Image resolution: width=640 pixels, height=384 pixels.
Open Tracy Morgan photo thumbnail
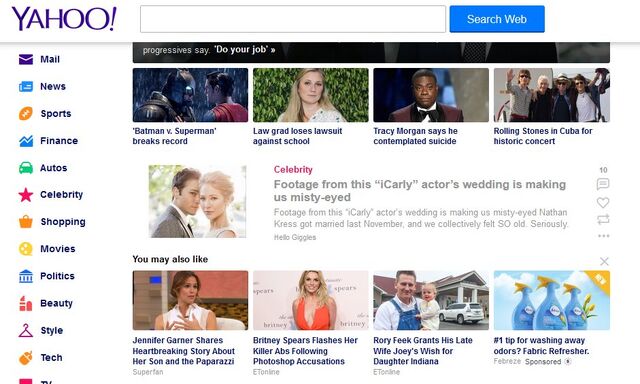431,95
